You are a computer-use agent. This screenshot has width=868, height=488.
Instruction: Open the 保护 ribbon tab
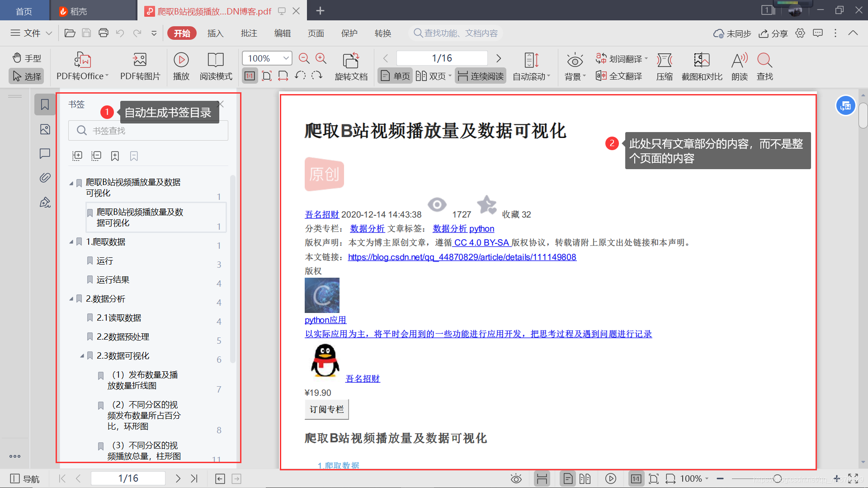point(349,33)
